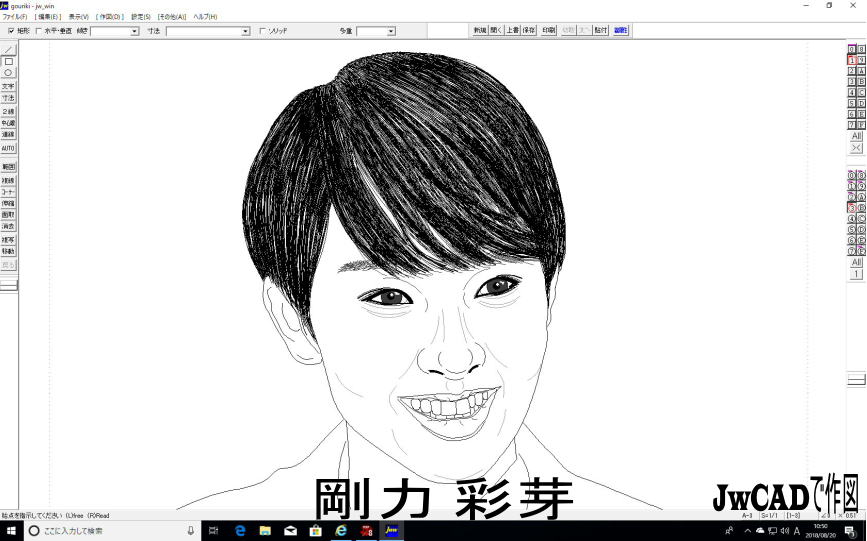
Task: Click All button under square layers
Action: [x=856, y=136]
